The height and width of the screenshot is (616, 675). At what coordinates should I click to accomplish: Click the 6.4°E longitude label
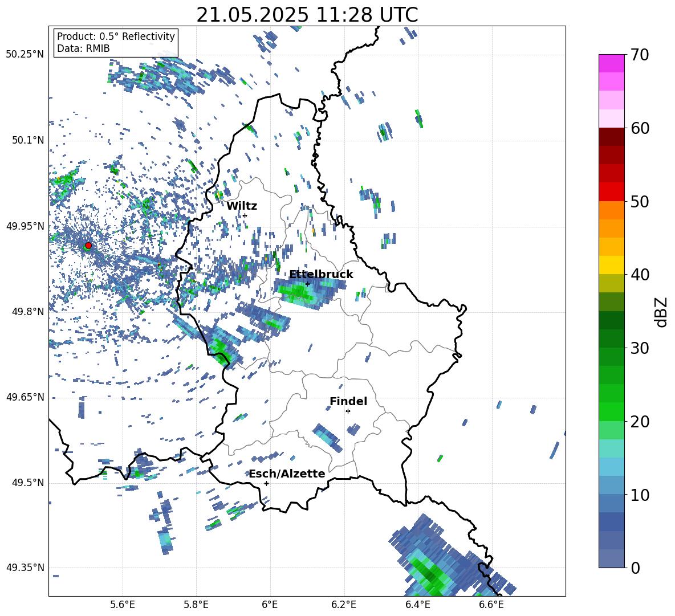[418, 605]
